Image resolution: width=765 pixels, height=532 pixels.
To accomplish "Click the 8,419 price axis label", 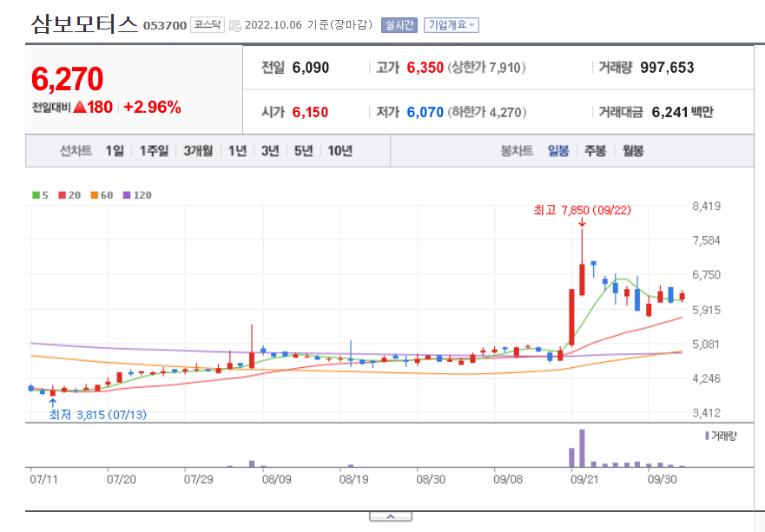I will [x=707, y=207].
